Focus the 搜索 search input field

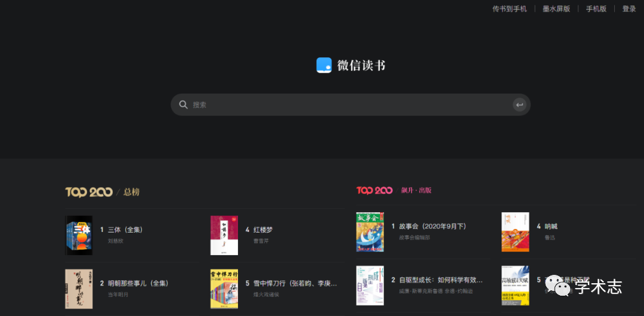pyautogui.click(x=351, y=105)
